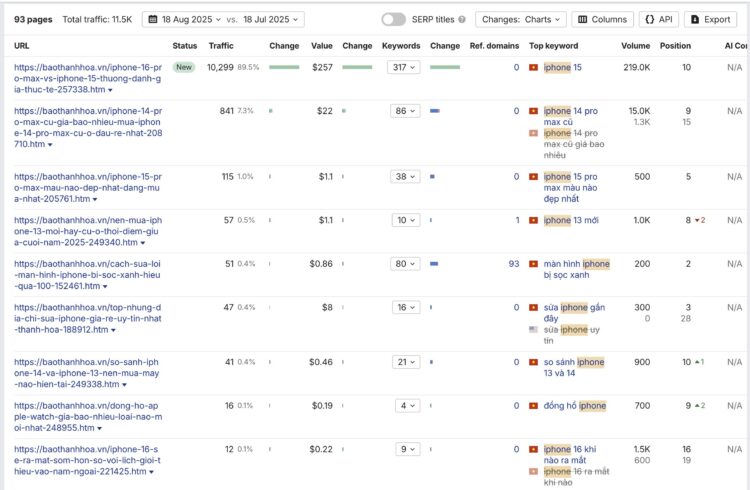This screenshot has height=490, width=750.
Task: Click the Vietnam flag beside 'iphone 13 mới'
Action: (x=533, y=220)
